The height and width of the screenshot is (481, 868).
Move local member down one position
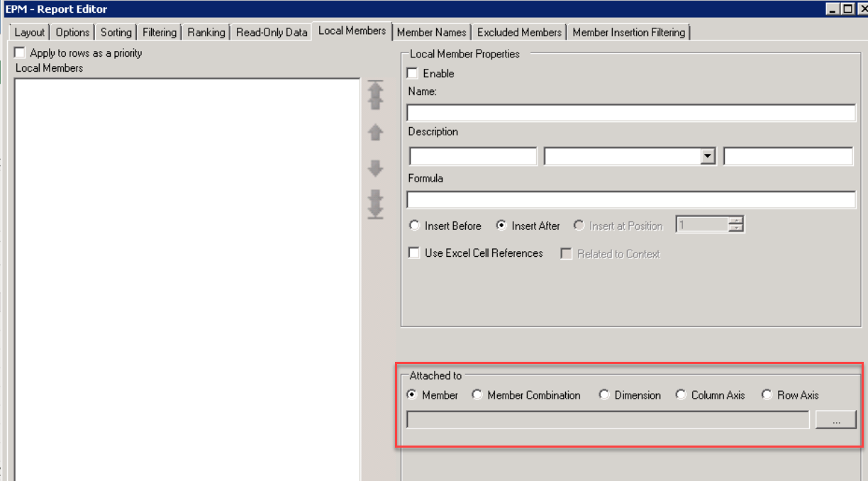tap(376, 168)
